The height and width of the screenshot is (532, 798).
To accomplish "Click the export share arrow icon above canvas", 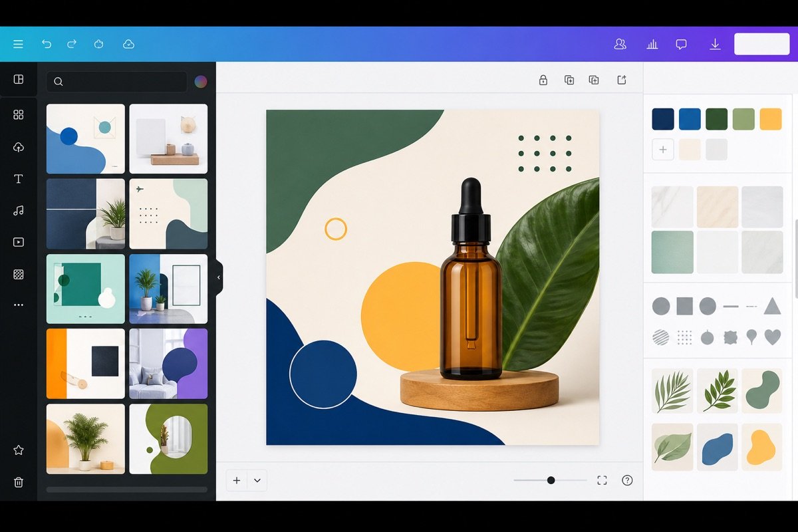I will coord(622,80).
